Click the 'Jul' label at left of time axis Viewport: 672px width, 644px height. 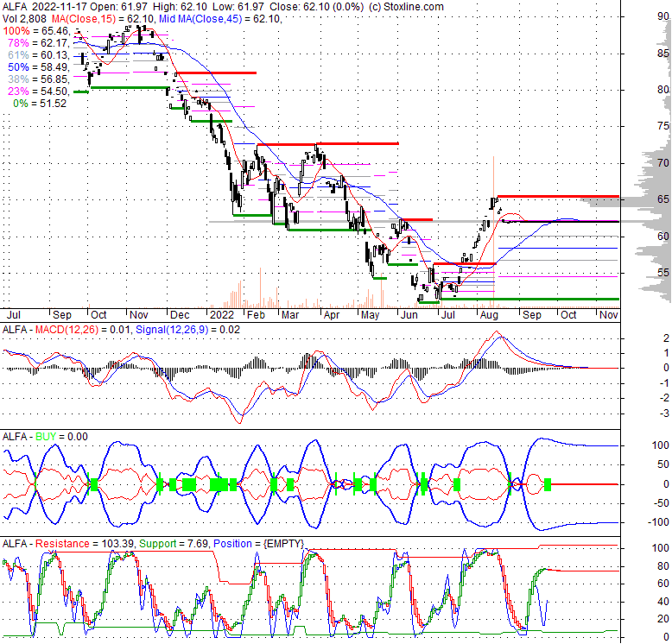pos(14,315)
